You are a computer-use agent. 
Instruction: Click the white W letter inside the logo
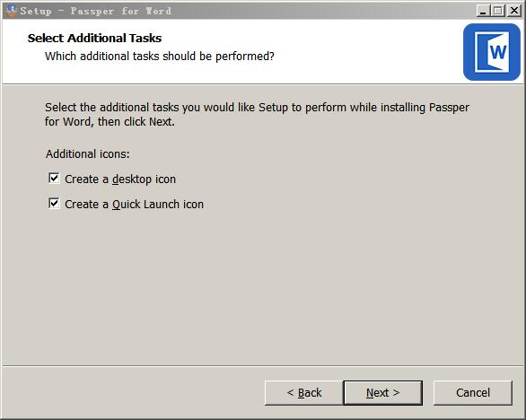click(498, 53)
